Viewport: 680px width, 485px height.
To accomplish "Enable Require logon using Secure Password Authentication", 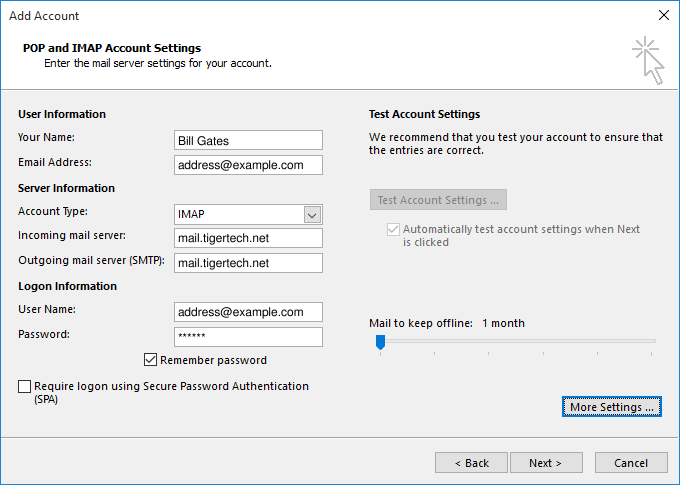I will [24, 386].
